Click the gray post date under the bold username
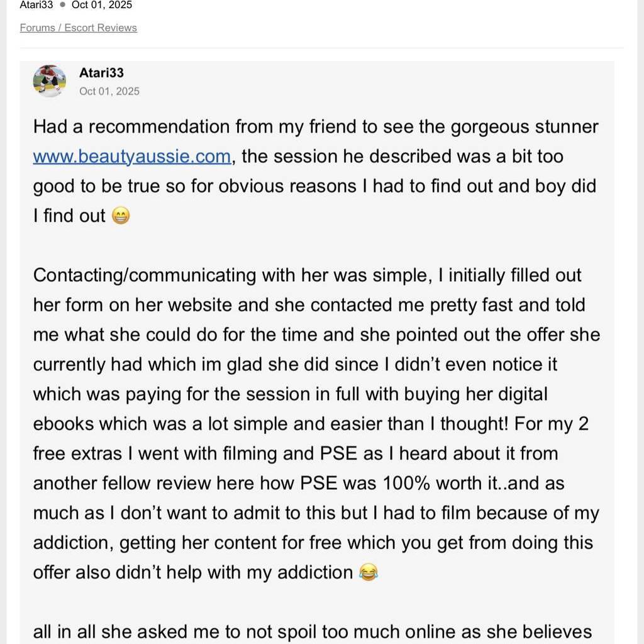Image resolution: width=644 pixels, height=644 pixels. click(109, 91)
